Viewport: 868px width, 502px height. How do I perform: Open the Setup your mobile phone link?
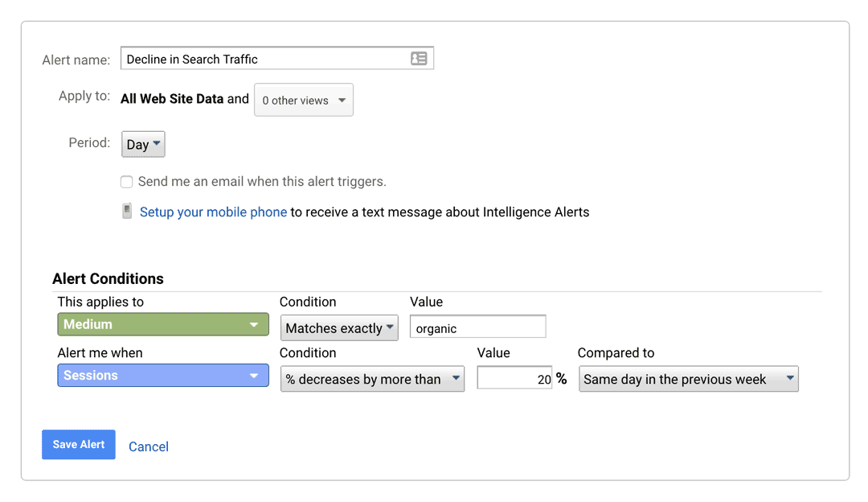click(x=213, y=212)
